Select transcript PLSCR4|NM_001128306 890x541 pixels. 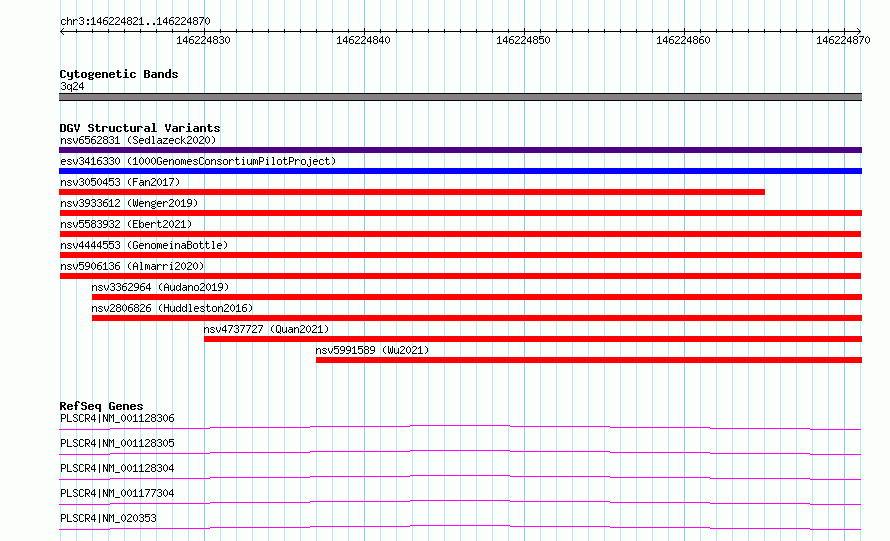(117, 418)
